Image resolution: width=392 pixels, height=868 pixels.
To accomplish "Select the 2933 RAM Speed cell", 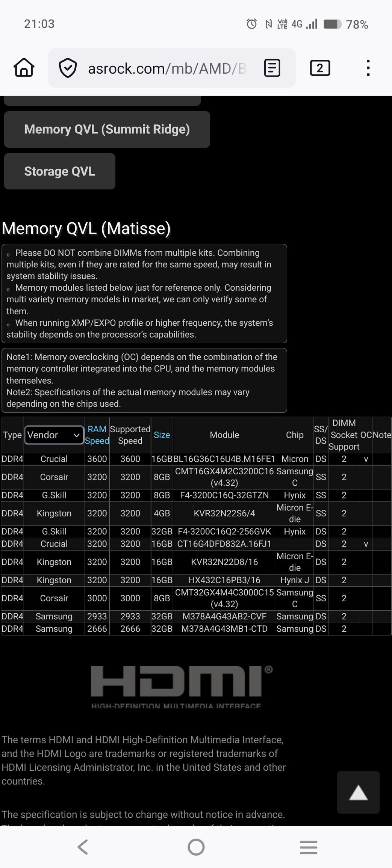I will coord(97,616).
